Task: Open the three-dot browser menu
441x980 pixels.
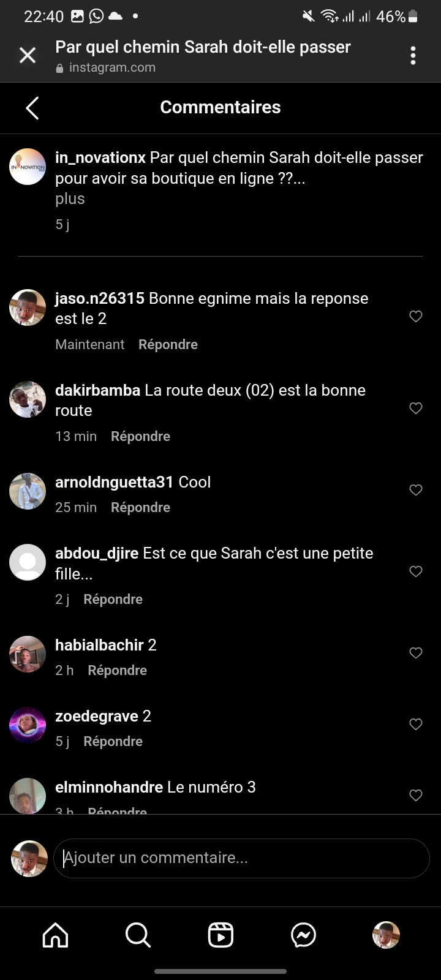Action: (x=413, y=56)
